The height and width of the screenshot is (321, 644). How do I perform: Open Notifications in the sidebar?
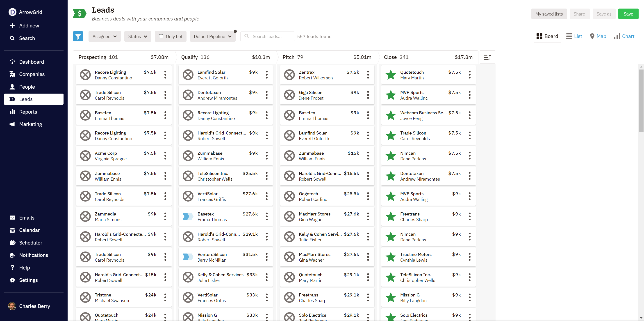(34, 255)
